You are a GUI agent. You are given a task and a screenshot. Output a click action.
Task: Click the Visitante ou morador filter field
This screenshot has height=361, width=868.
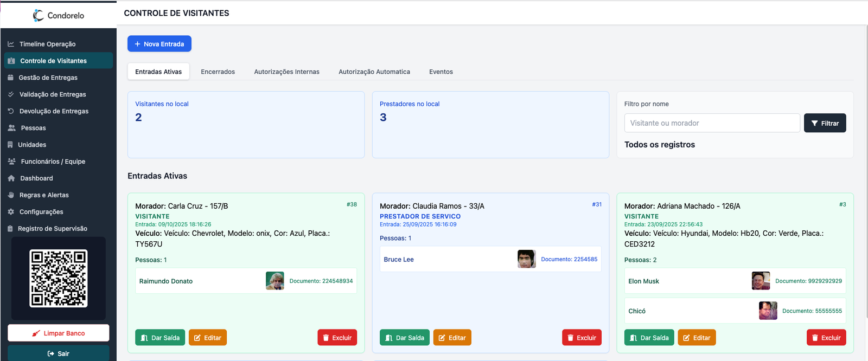[x=712, y=123]
